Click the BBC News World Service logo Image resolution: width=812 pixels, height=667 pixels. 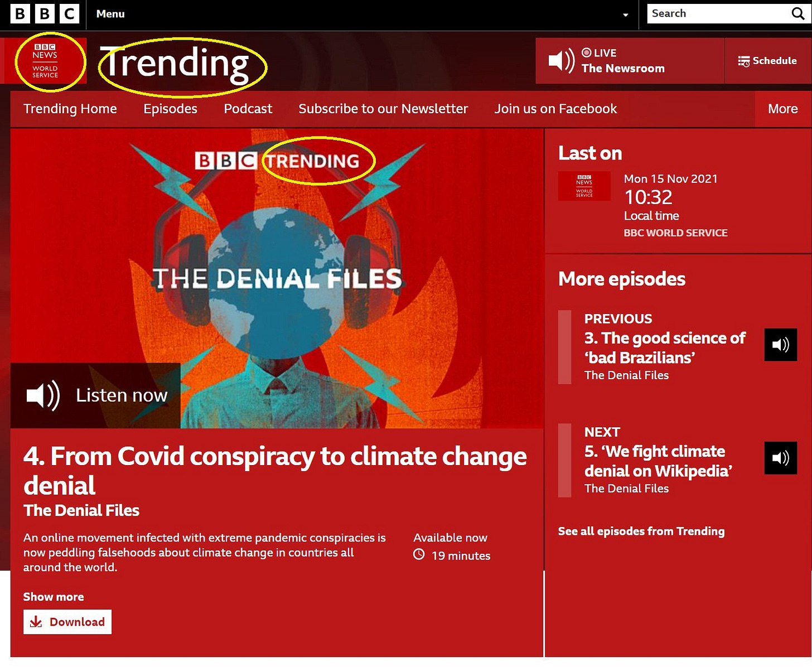click(x=45, y=61)
